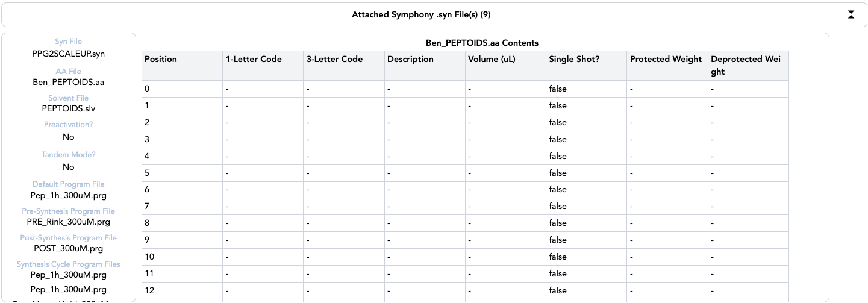
Task: Click Single Shot value in Position 5 row
Action: (x=557, y=173)
